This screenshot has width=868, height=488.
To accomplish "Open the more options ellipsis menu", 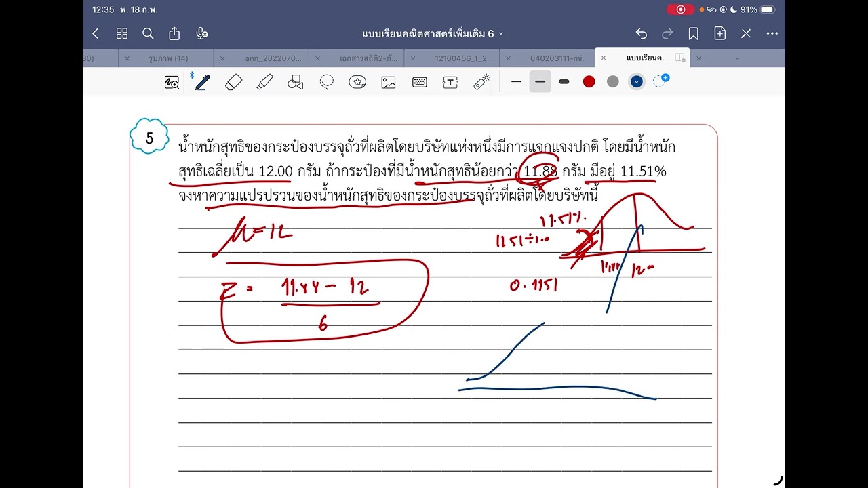I will [x=772, y=33].
